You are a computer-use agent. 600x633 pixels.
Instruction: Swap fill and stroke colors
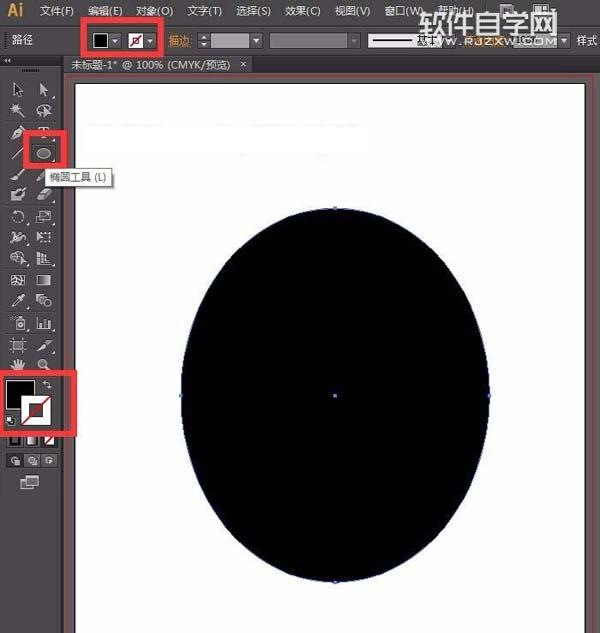[x=47, y=384]
